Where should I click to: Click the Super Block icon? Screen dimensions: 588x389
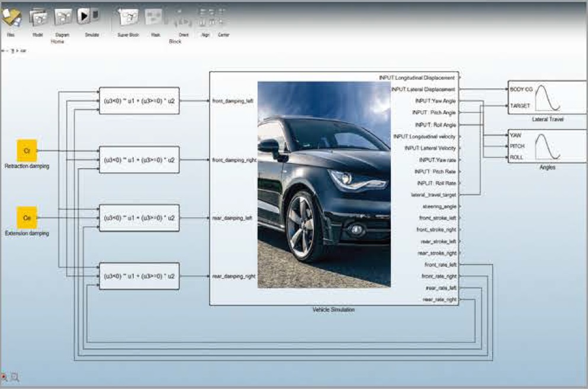(128, 18)
